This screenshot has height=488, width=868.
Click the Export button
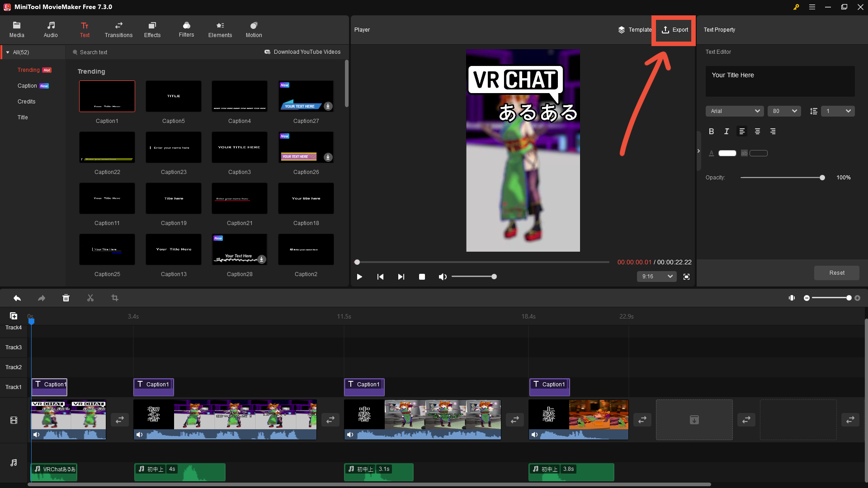(675, 30)
